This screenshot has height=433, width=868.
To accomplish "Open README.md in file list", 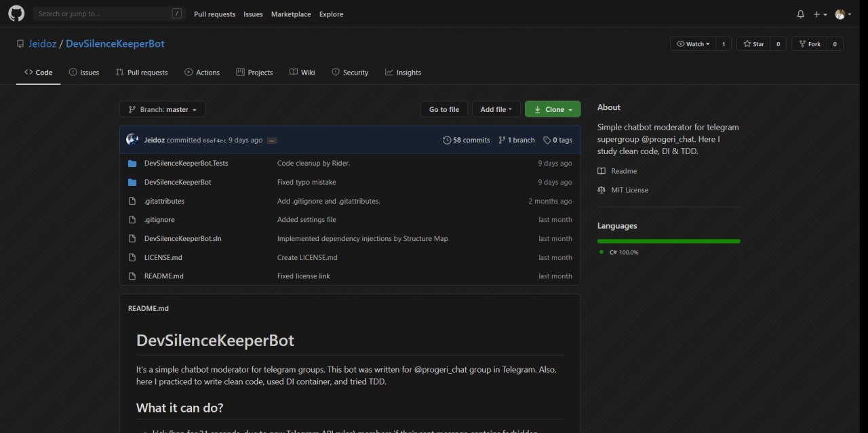I will click(164, 276).
